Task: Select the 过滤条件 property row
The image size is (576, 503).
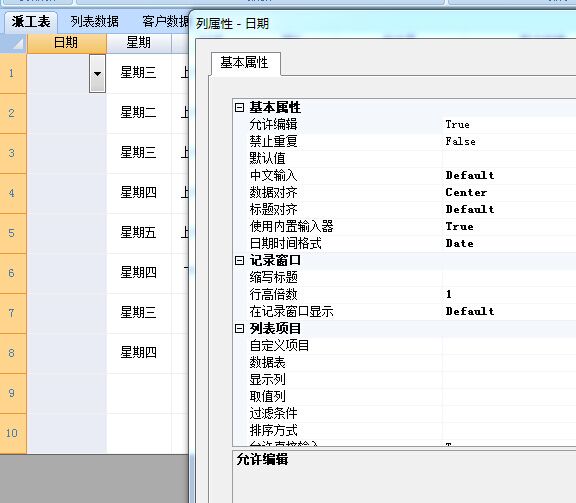Action: click(x=411, y=413)
